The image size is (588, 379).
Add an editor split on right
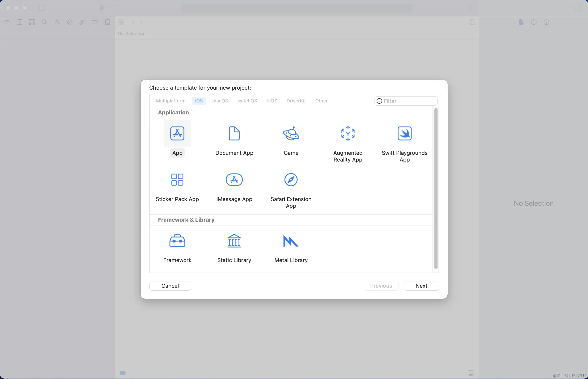point(472,22)
